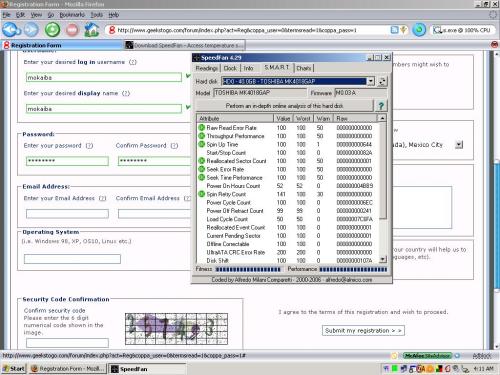Click the Enter your Email Address field
The width and height of the screenshot is (500, 375).
[x=67, y=214]
